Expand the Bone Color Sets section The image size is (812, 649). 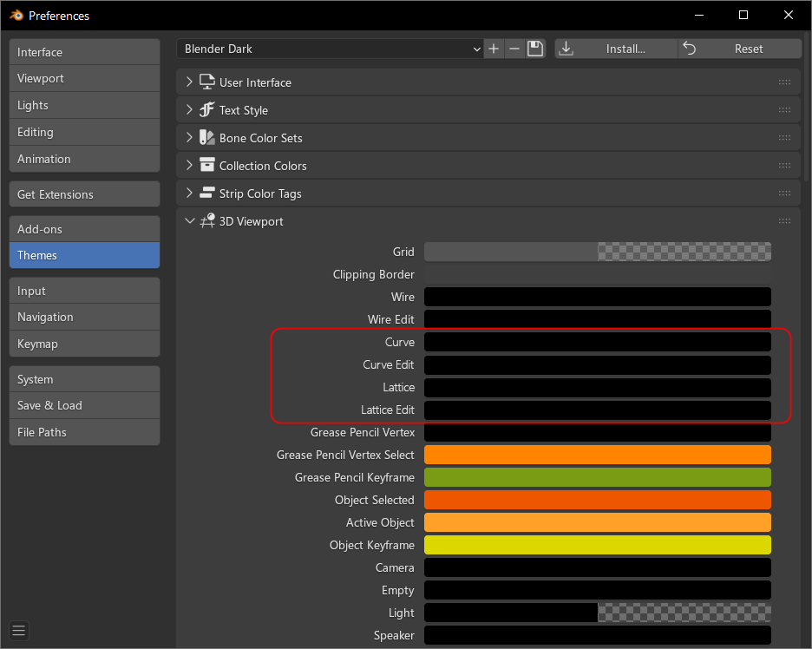(189, 138)
